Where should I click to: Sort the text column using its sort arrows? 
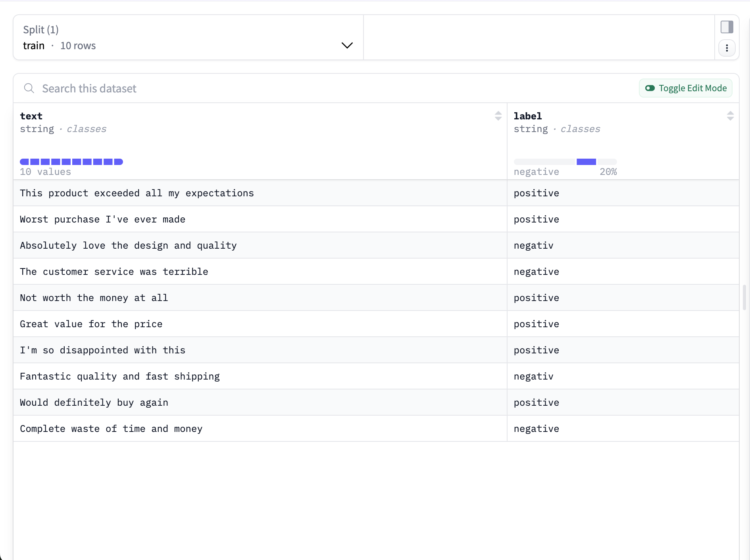(x=498, y=116)
